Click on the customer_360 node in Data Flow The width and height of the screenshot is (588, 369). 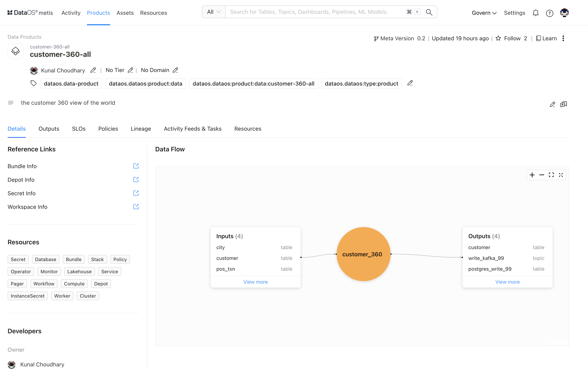click(362, 254)
